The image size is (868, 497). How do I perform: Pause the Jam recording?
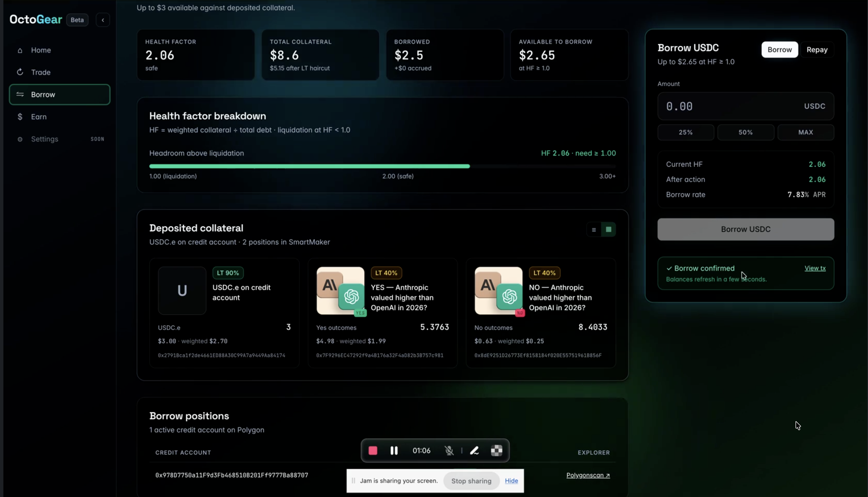coord(394,451)
